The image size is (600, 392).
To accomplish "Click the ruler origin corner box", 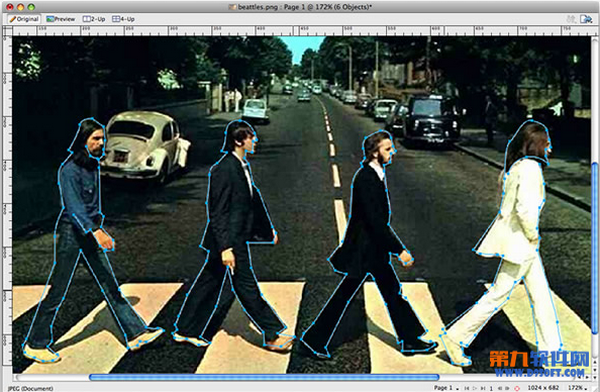I will click(7, 31).
